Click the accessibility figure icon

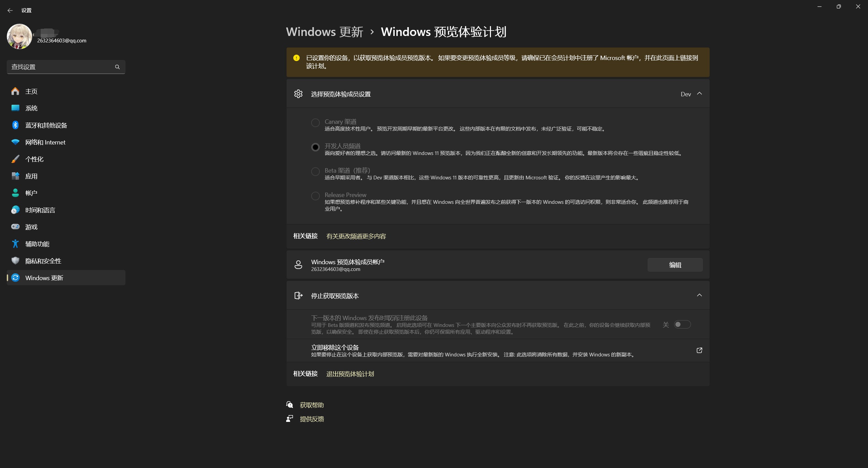tap(15, 243)
